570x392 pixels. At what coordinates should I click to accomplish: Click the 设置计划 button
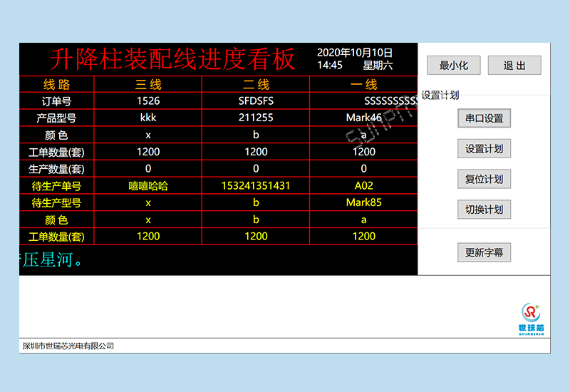click(x=484, y=149)
